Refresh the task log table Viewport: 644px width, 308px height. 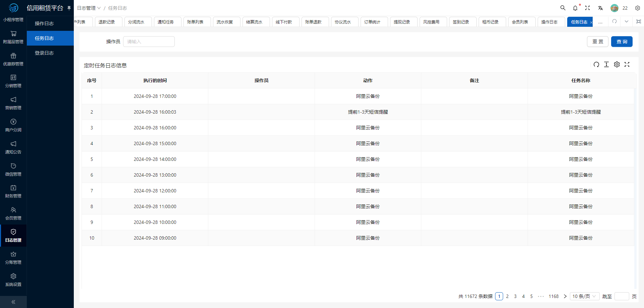(596, 65)
